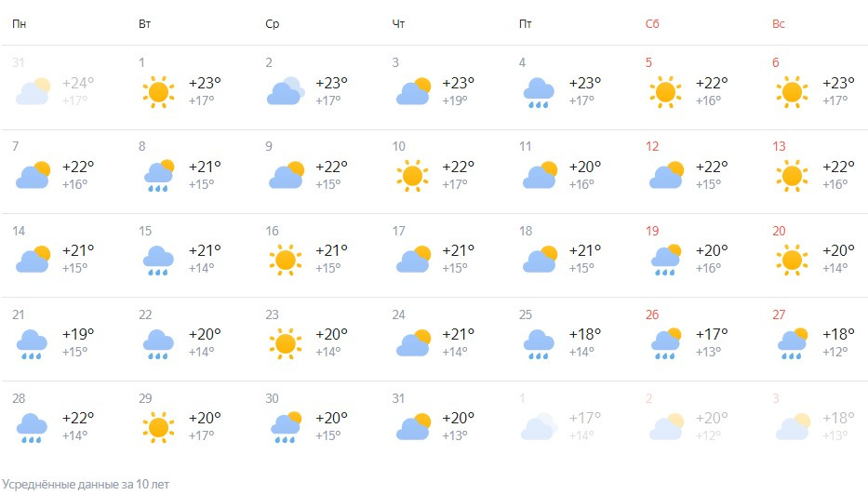Select the sun icon on Sunday 20
The height and width of the screenshot is (495, 868).
pyautogui.click(x=792, y=260)
